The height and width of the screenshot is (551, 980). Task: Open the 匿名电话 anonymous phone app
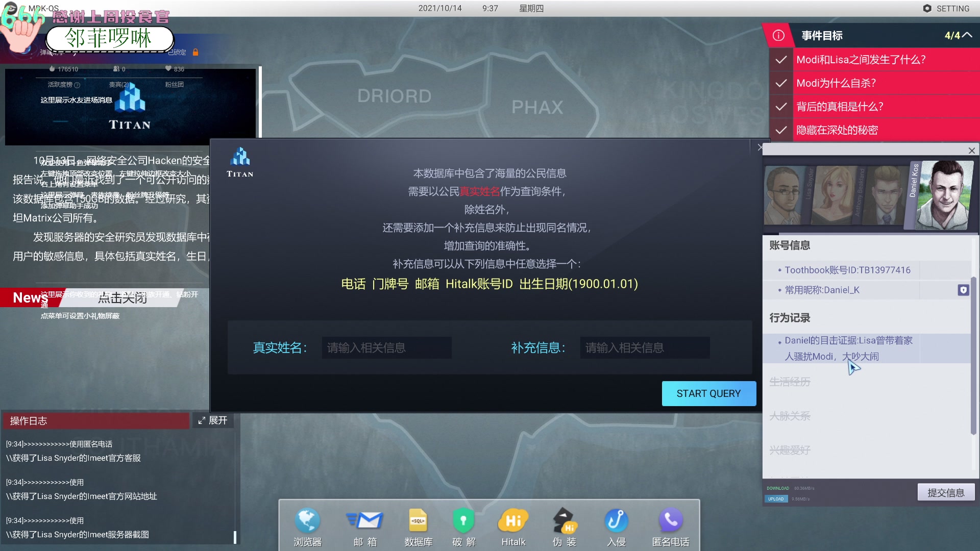670,527
